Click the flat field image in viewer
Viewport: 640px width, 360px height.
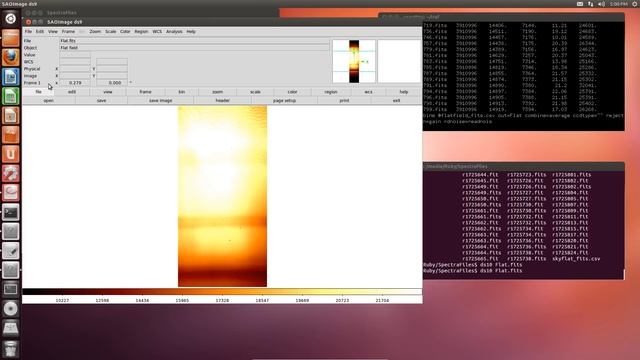[222, 196]
